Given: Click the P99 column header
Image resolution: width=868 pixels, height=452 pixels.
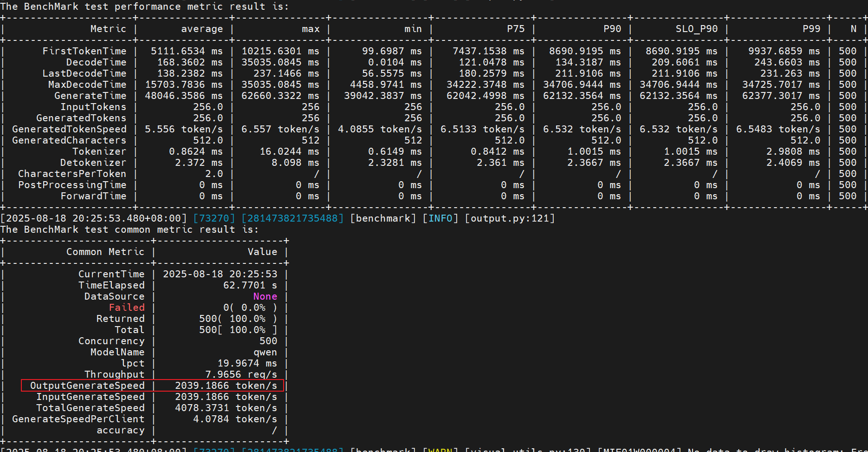Looking at the screenshot, I should click(811, 29).
